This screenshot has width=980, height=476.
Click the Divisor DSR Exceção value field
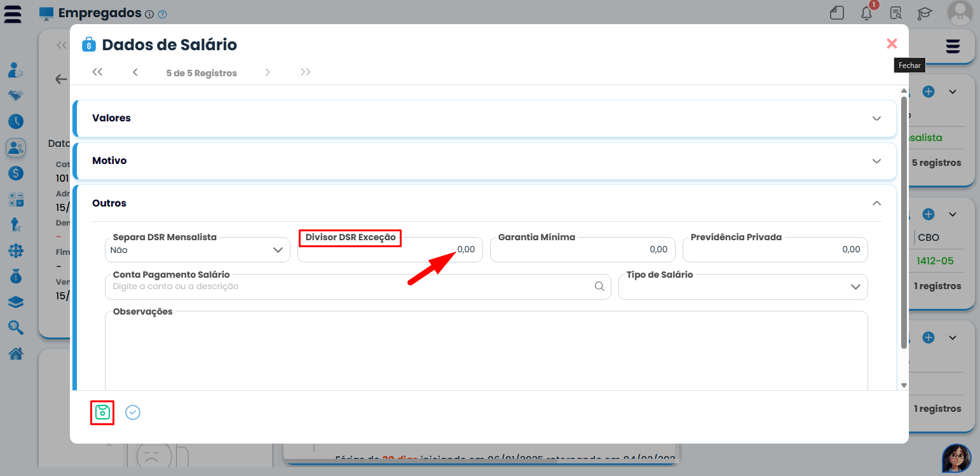point(390,250)
